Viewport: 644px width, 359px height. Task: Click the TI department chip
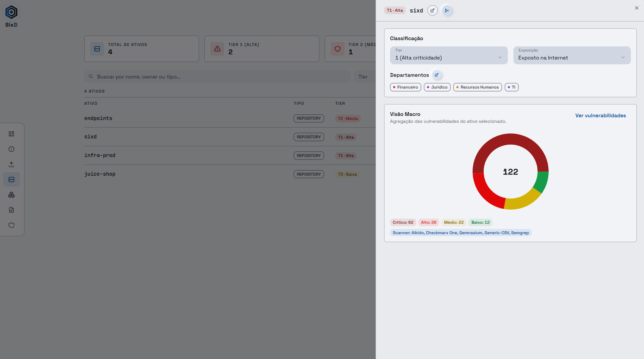click(x=512, y=87)
